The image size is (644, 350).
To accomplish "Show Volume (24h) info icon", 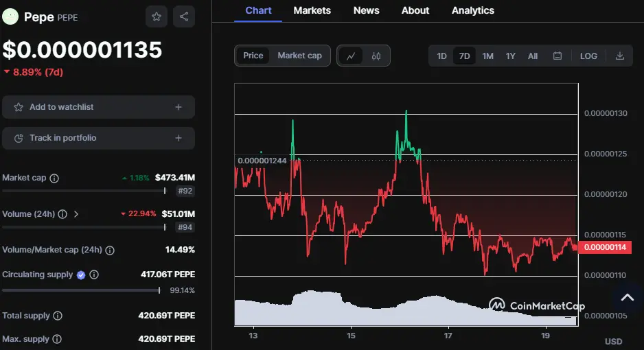I will tap(62, 214).
